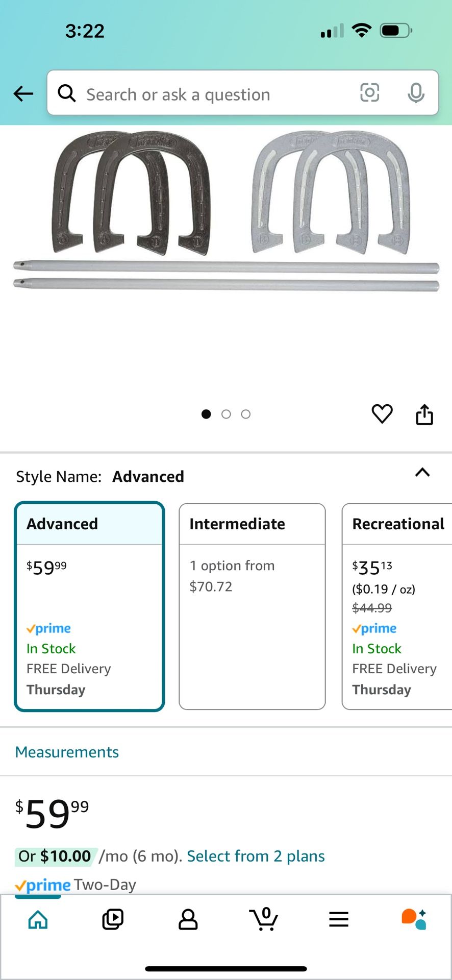Go to second image carousel dot

click(x=226, y=414)
